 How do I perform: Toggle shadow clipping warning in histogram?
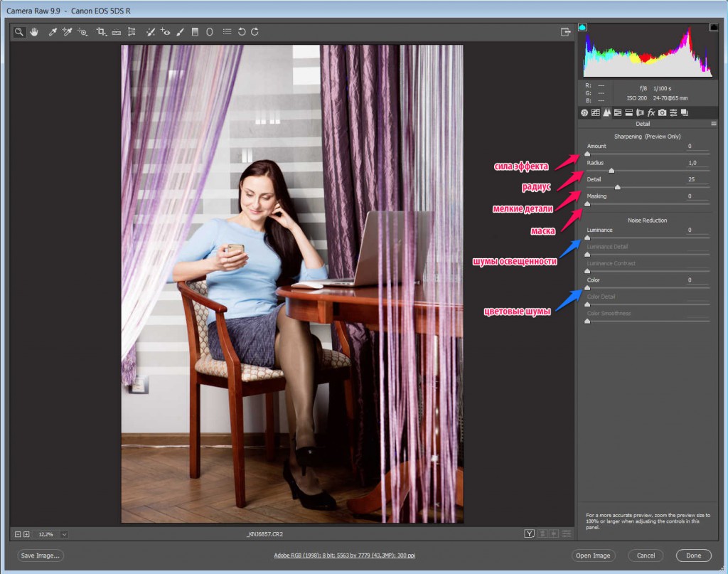(x=583, y=27)
